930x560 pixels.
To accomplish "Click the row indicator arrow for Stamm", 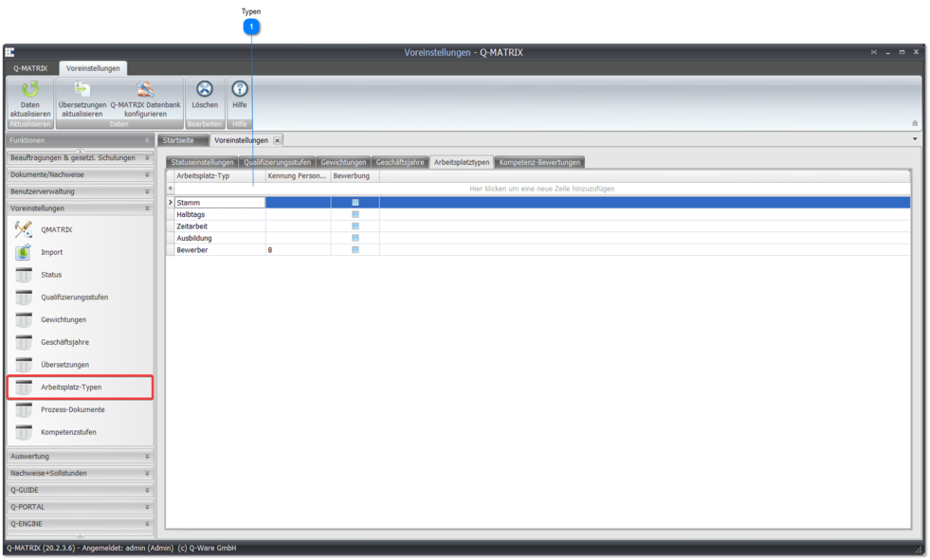I will pyautogui.click(x=171, y=203).
